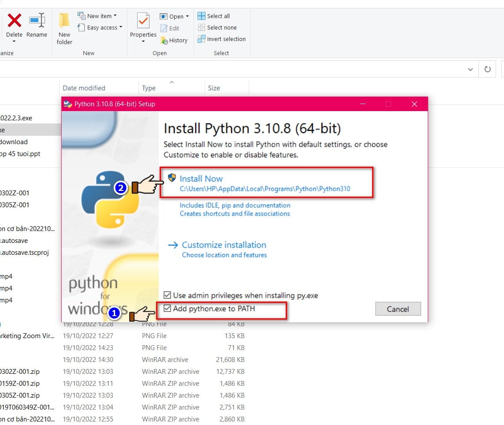Viewport: 504px width, 425px height.
Task: Select the first 0302Z-001 file entry
Action: 15,193
